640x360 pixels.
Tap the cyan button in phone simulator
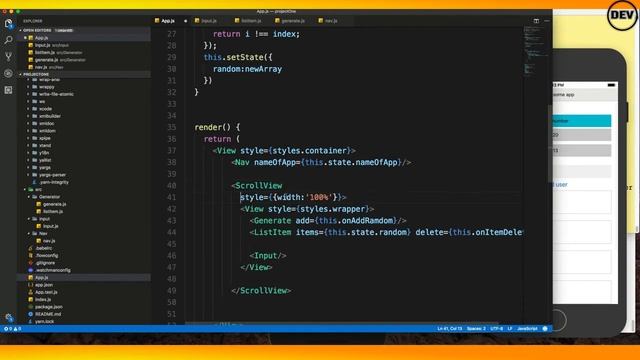point(582,121)
